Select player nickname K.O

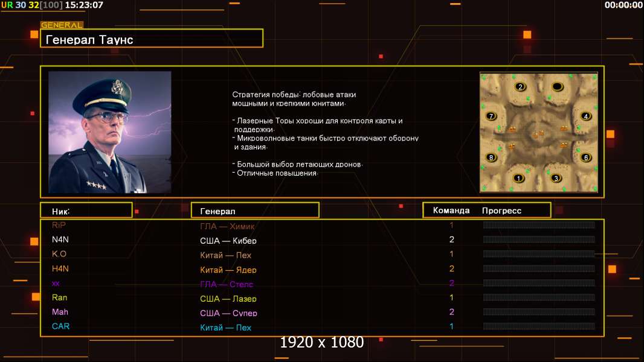click(59, 254)
